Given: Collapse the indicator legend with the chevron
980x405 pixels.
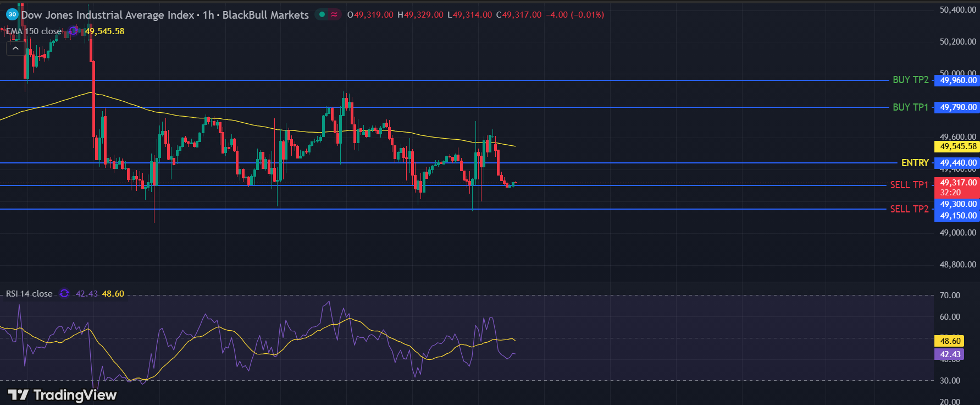Looking at the screenshot, I should point(15,48).
